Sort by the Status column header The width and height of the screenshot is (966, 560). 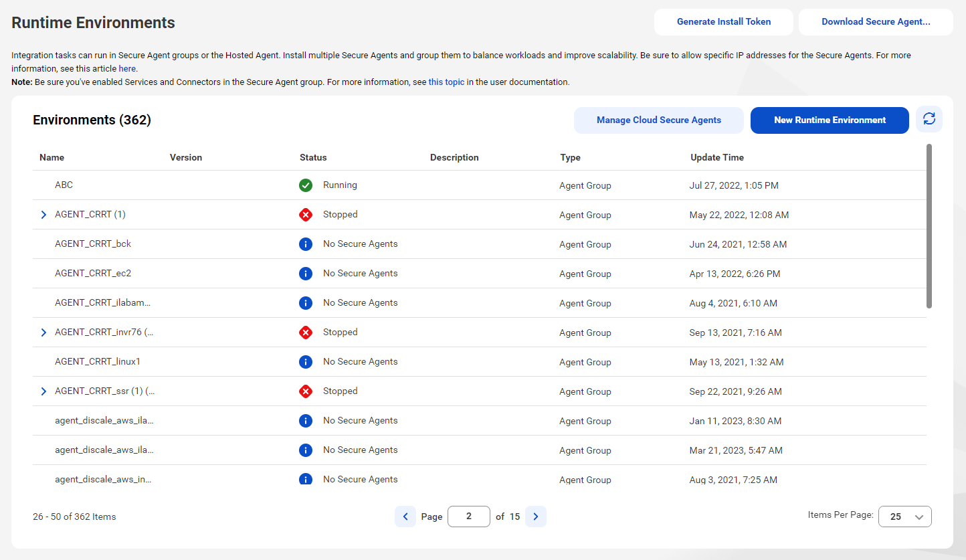(313, 158)
